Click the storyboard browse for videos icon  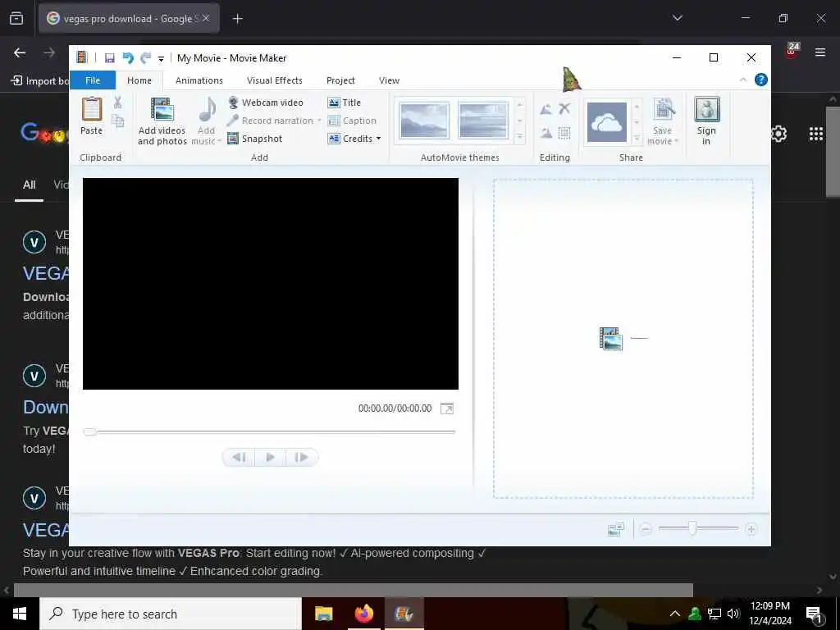coord(610,339)
